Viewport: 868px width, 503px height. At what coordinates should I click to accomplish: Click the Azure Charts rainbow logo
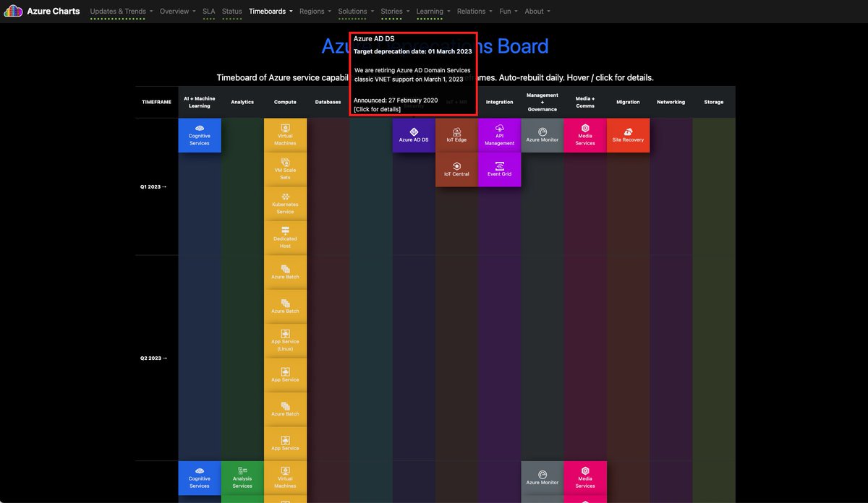(12, 11)
